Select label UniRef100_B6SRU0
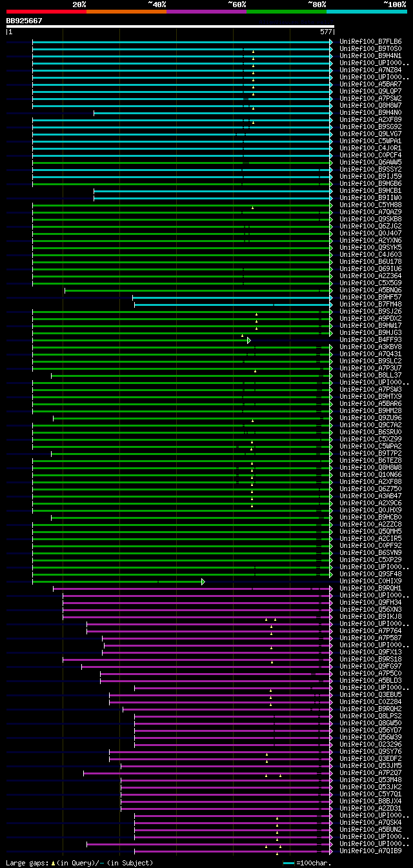 coord(370,432)
